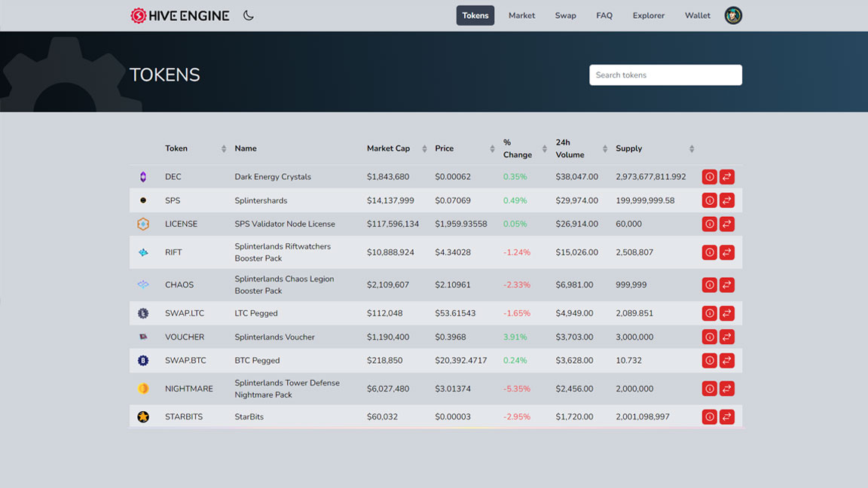Open the Wallet page
Image resolution: width=868 pixels, height=488 pixels.
point(697,16)
